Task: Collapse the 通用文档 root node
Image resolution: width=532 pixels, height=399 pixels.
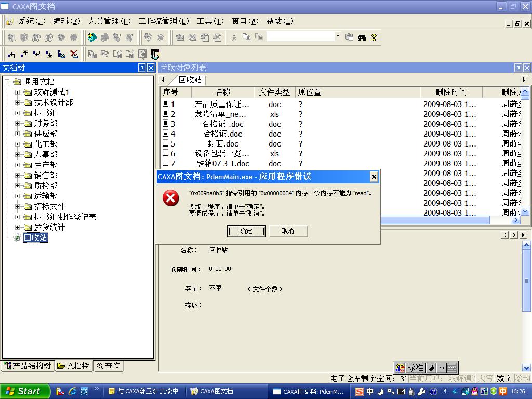Action: pyautogui.click(x=7, y=82)
